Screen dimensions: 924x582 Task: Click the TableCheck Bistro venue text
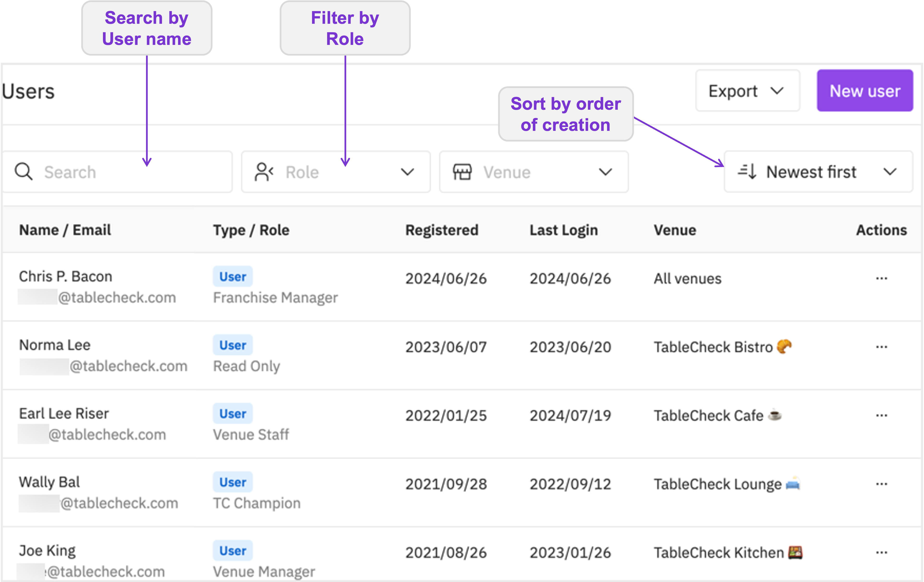coord(713,347)
